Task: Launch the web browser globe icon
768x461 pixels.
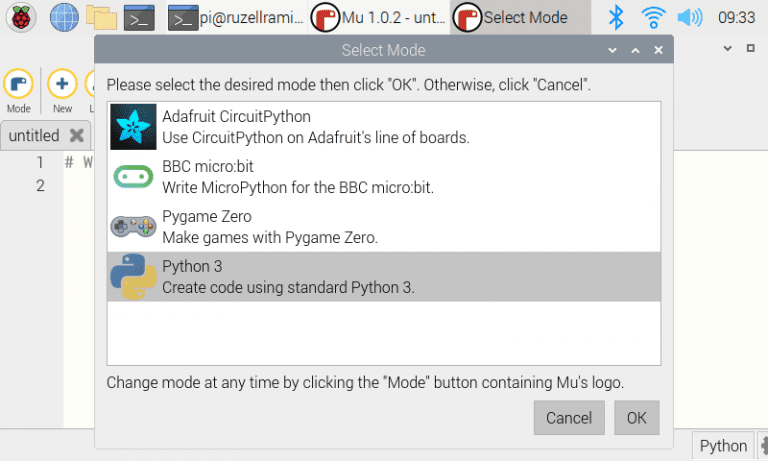Action: tap(63, 17)
